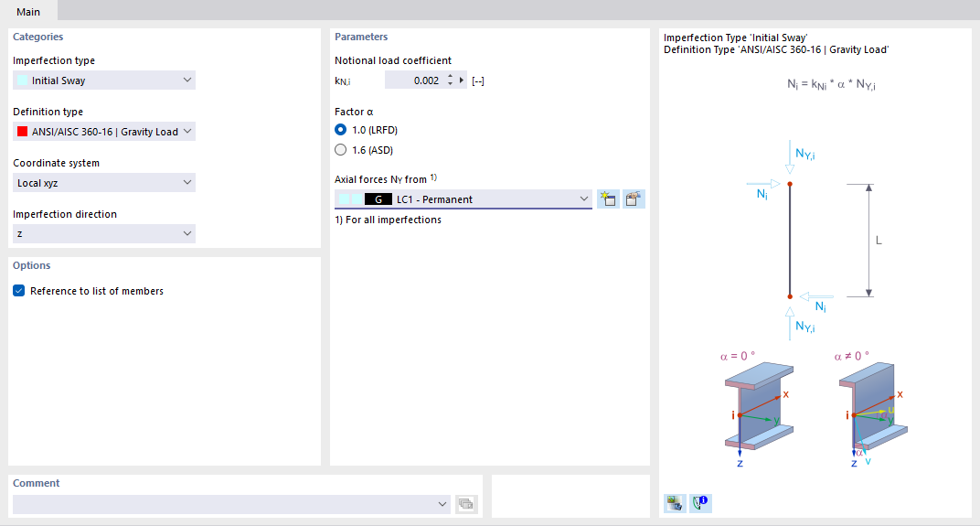Viewport: 980px width, 526px height.
Task: Click the [--] unit label
Action: pos(478,81)
